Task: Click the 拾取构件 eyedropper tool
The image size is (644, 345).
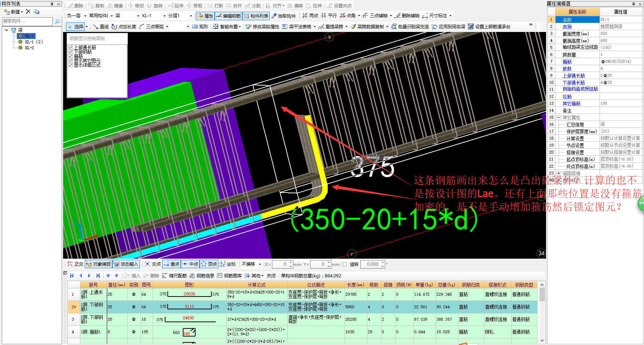Action: [284, 16]
